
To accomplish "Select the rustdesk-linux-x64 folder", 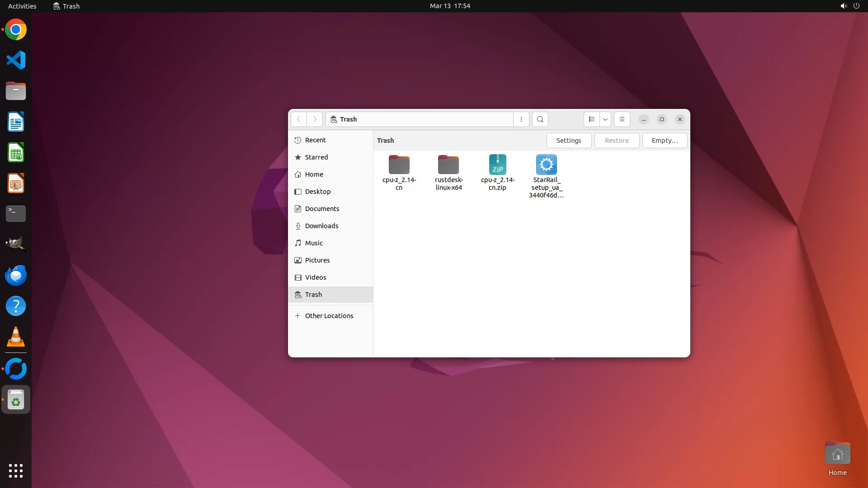I will click(x=448, y=165).
